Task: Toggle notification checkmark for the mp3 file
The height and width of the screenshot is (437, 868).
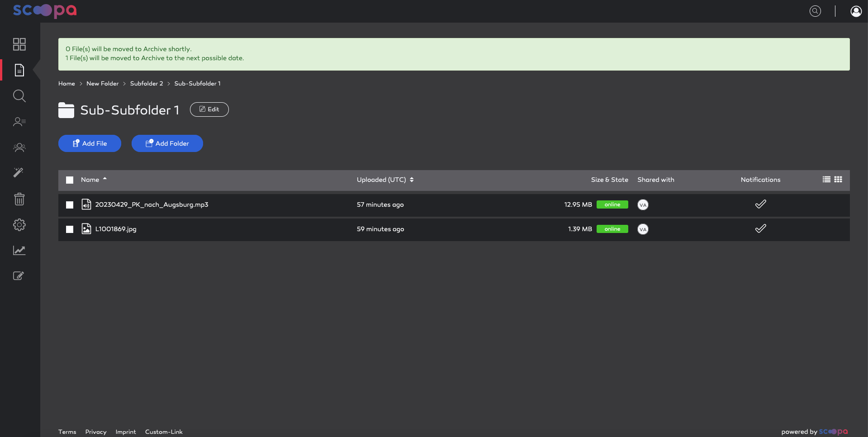Action: pyautogui.click(x=761, y=204)
